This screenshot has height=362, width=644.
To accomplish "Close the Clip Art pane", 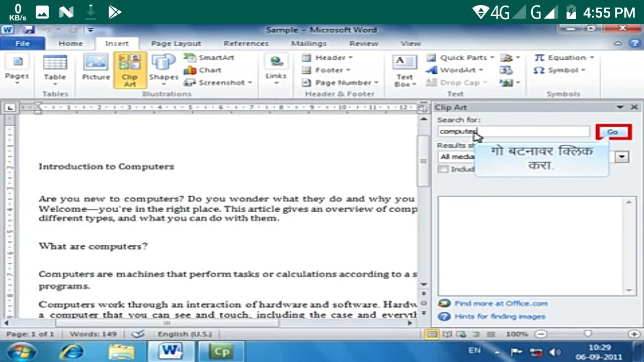I will [x=634, y=107].
